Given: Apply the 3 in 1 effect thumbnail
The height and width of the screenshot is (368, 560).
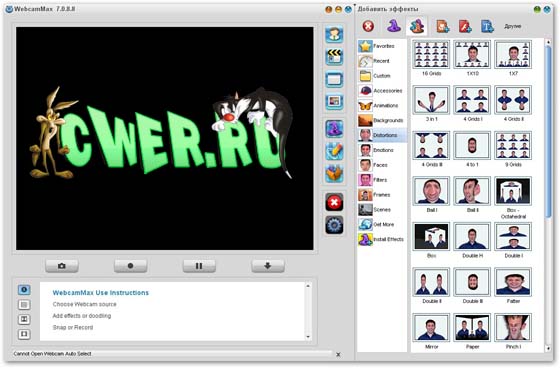Looking at the screenshot, I should [431, 100].
